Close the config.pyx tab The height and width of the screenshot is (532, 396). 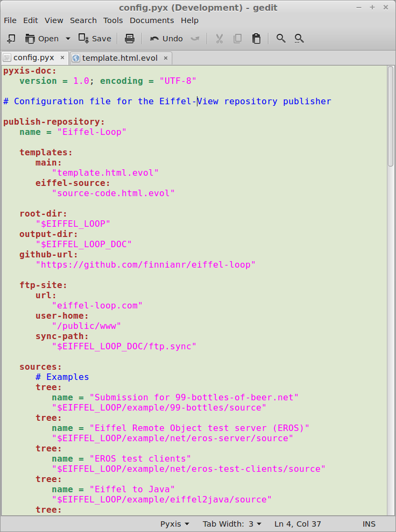[62, 57]
